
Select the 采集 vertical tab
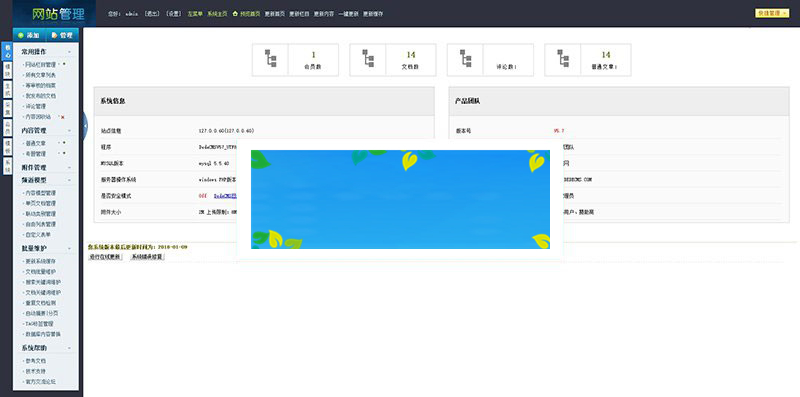tap(7, 108)
